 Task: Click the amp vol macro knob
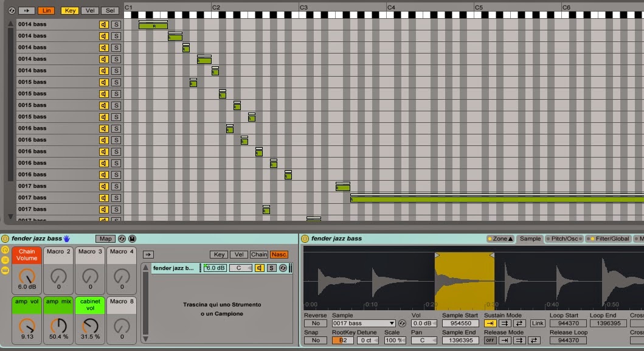pyautogui.click(x=27, y=326)
